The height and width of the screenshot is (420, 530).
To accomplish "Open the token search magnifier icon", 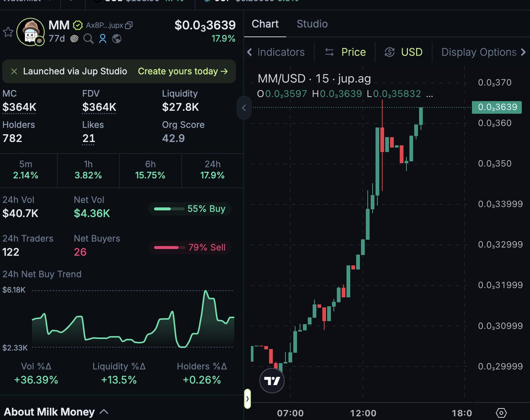I will coord(88,39).
